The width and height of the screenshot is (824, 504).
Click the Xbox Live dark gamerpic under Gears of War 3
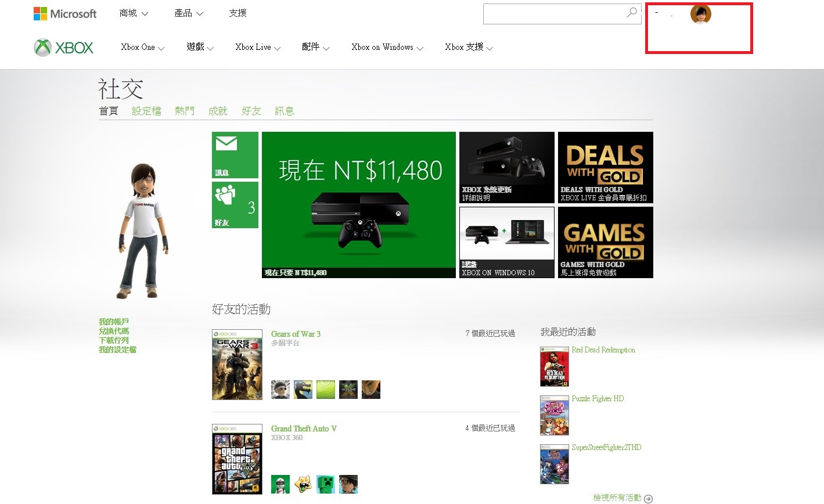pos(348,389)
